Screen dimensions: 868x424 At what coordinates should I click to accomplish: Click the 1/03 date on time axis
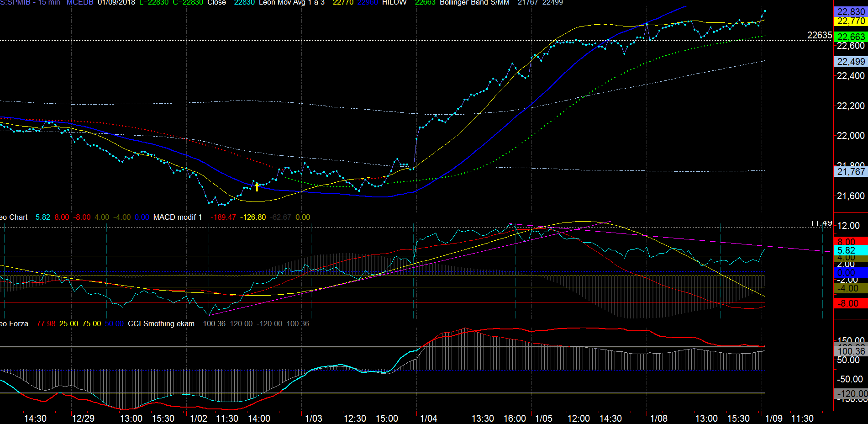pyautogui.click(x=314, y=419)
